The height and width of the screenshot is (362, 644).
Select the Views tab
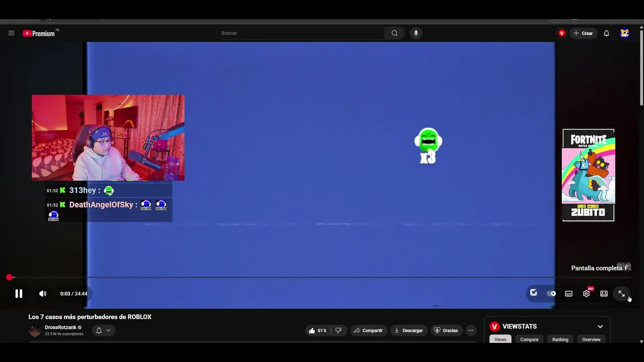point(500,339)
